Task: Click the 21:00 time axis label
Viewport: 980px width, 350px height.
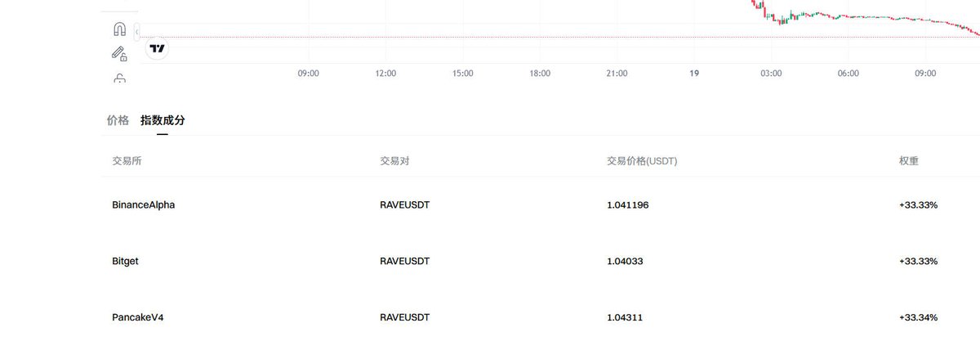Action: [617, 74]
